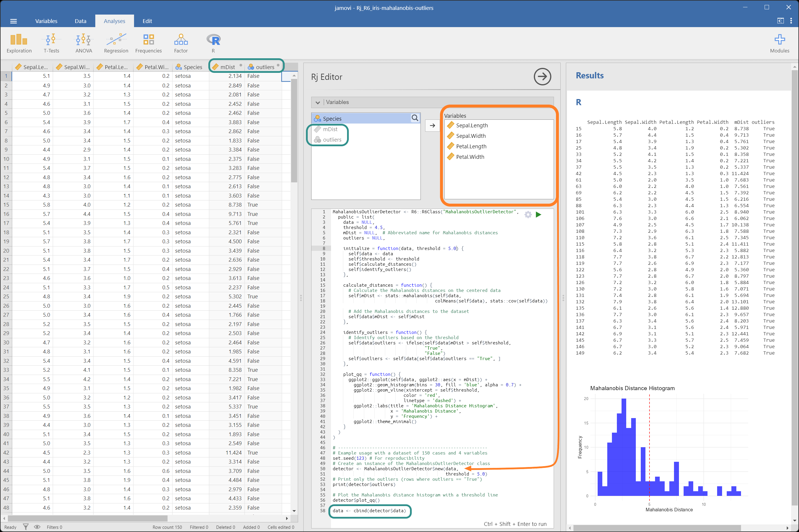Toggle the results panel mode icon
The height and width of the screenshot is (532, 799).
tap(780, 21)
